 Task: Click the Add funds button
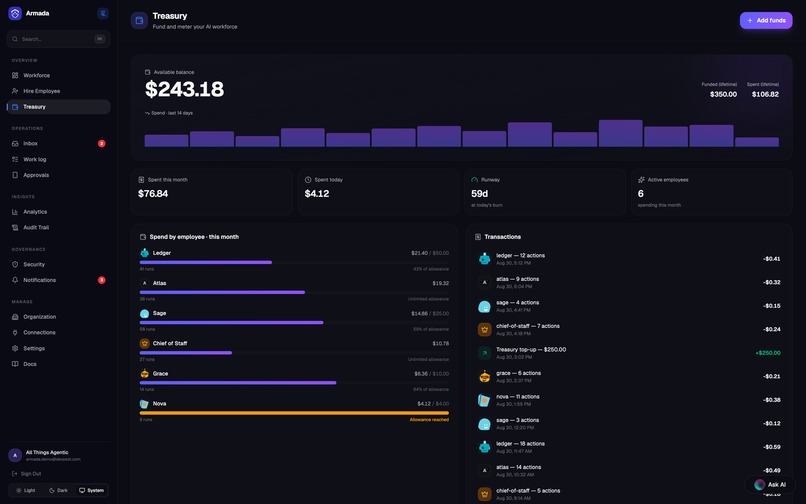pos(766,21)
